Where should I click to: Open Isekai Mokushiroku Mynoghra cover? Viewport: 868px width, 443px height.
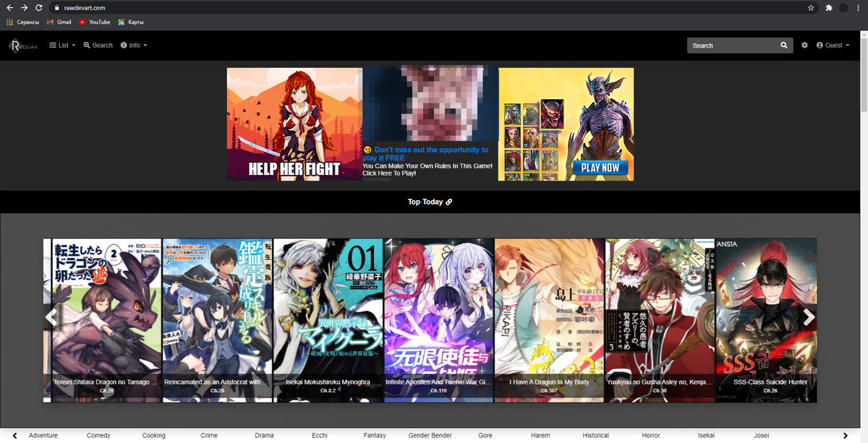click(328, 320)
